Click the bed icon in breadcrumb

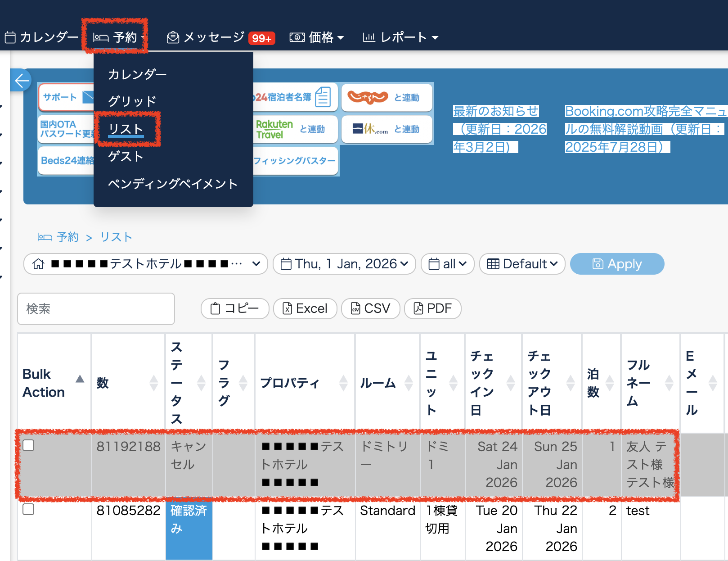[x=45, y=237]
